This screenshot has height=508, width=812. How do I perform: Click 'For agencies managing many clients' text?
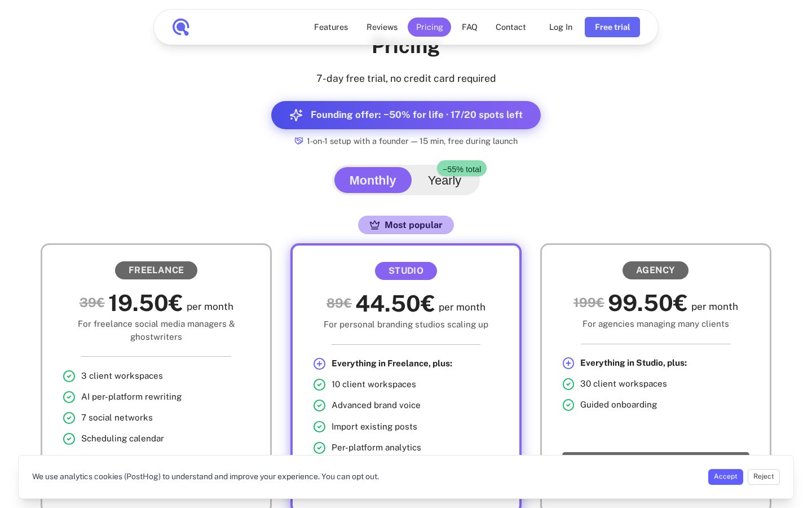[656, 324]
